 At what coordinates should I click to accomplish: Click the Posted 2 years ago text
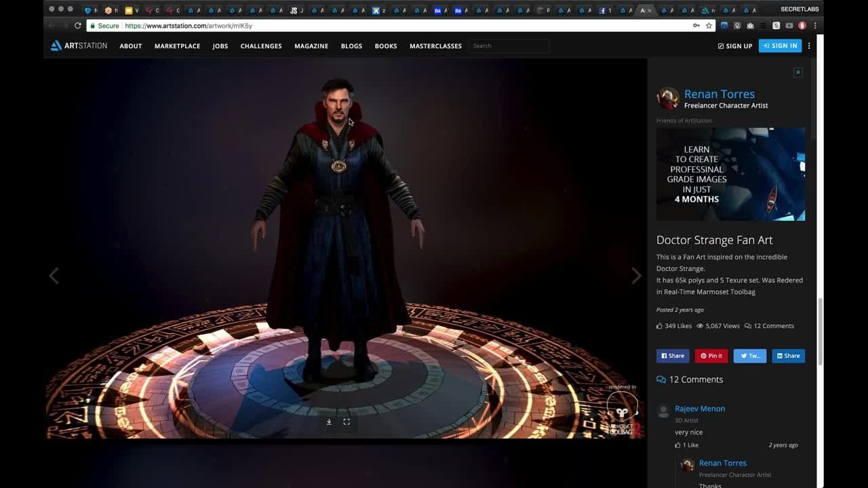click(x=680, y=310)
